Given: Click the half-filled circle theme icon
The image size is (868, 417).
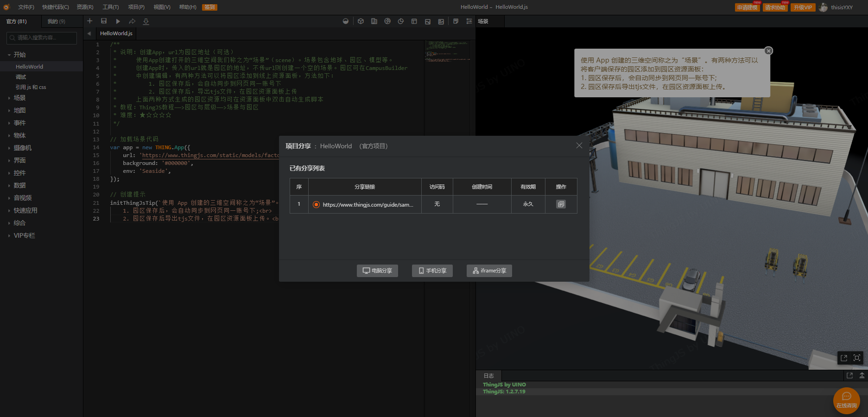Looking at the screenshot, I should pos(346,21).
